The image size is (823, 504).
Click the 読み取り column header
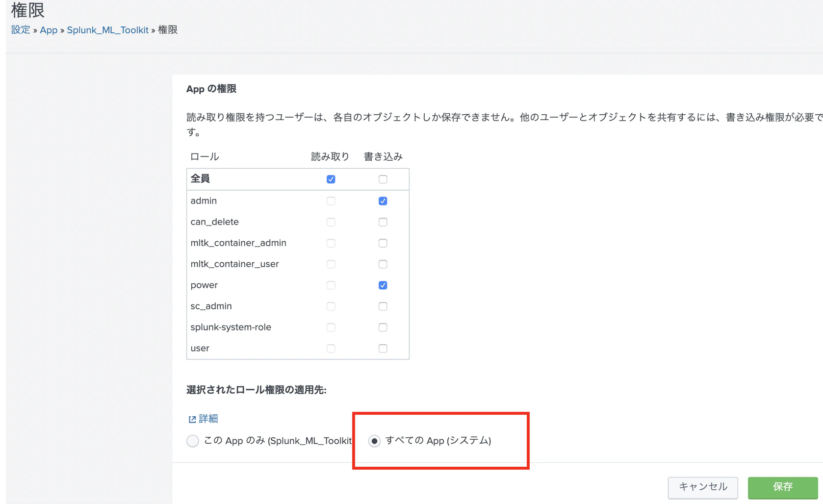tap(330, 157)
